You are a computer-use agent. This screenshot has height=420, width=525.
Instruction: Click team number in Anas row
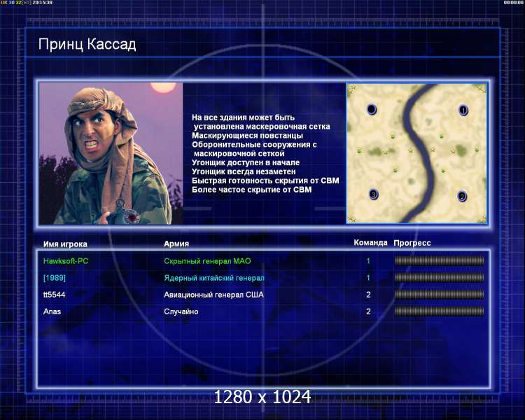368,311
